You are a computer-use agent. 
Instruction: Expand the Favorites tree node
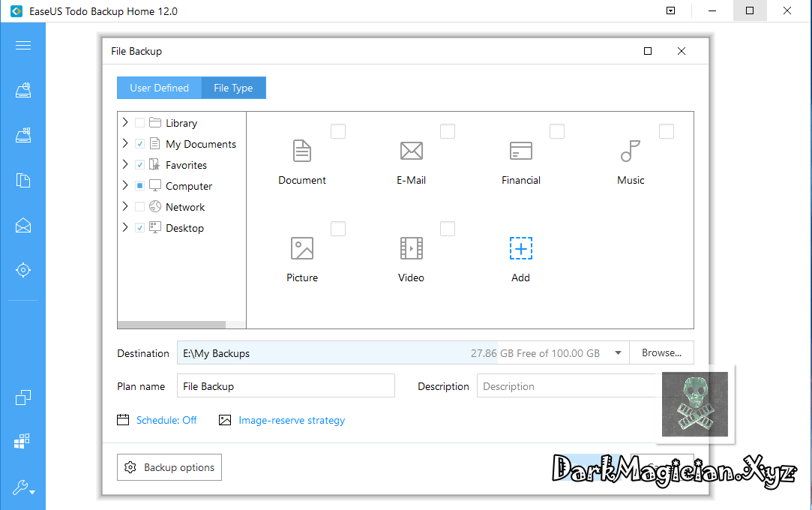click(124, 164)
